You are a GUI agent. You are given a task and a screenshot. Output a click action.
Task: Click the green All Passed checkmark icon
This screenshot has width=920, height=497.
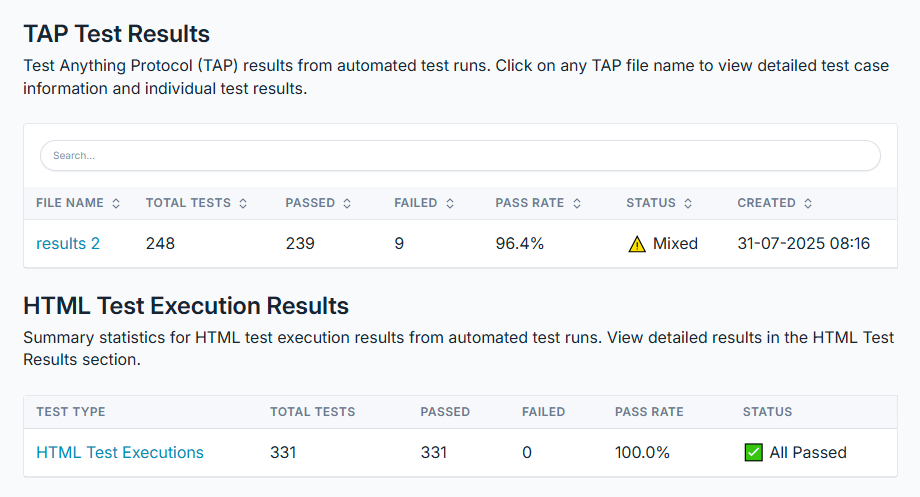[x=753, y=452]
